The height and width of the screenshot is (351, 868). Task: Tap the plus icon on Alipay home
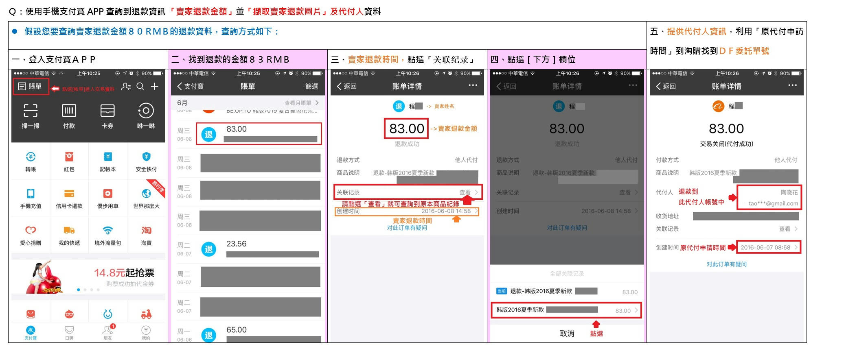155,86
